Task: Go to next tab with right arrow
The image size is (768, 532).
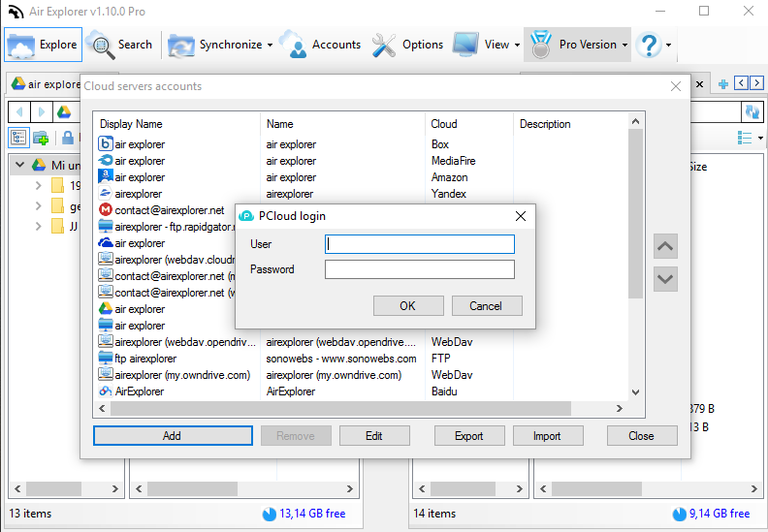Action: 756,82
